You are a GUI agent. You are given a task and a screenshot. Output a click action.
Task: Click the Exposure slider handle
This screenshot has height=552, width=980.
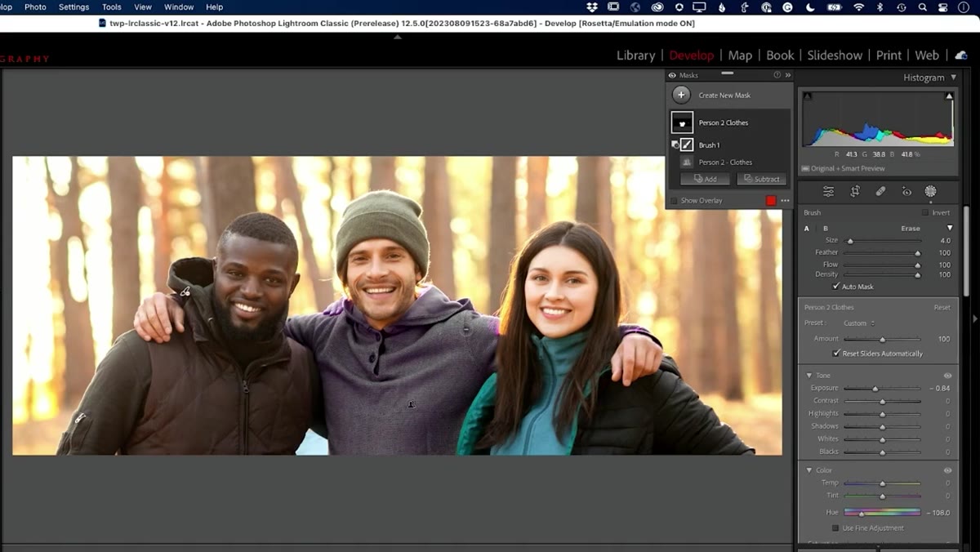[875, 389]
